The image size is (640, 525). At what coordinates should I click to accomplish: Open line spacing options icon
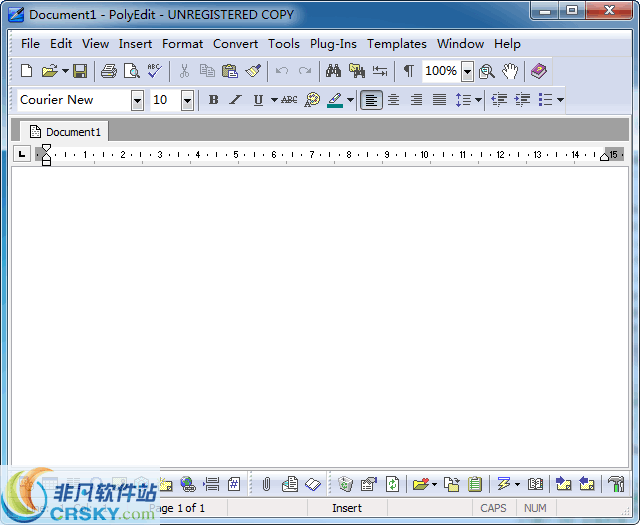coord(463,100)
